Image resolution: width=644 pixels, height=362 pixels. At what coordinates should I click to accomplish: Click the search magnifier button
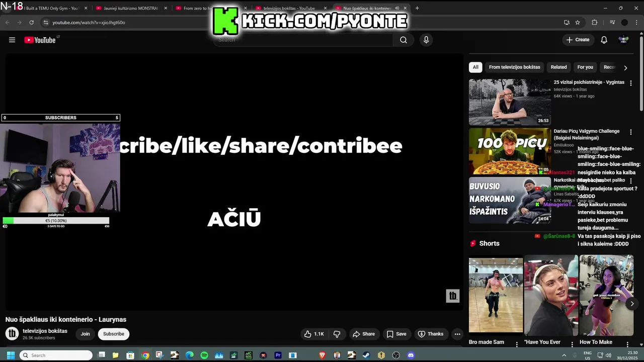tap(404, 40)
